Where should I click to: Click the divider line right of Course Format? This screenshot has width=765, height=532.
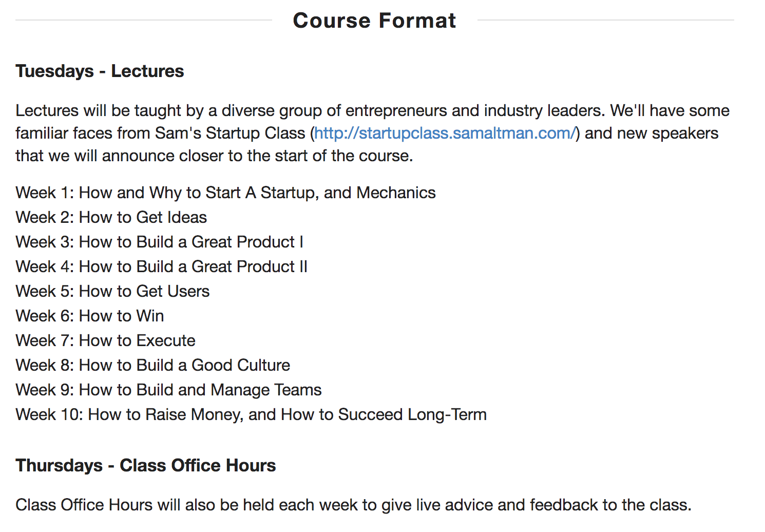(x=606, y=21)
